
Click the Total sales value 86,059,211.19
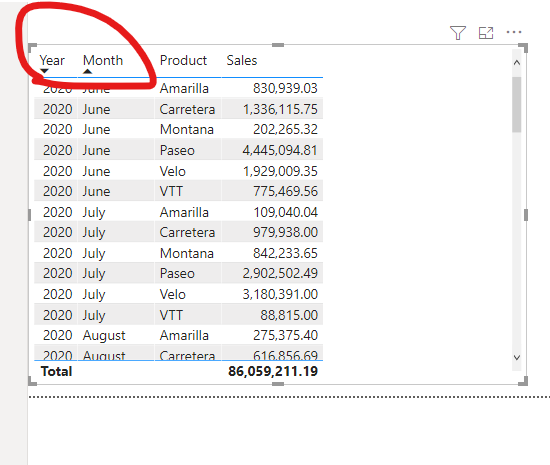tap(273, 372)
